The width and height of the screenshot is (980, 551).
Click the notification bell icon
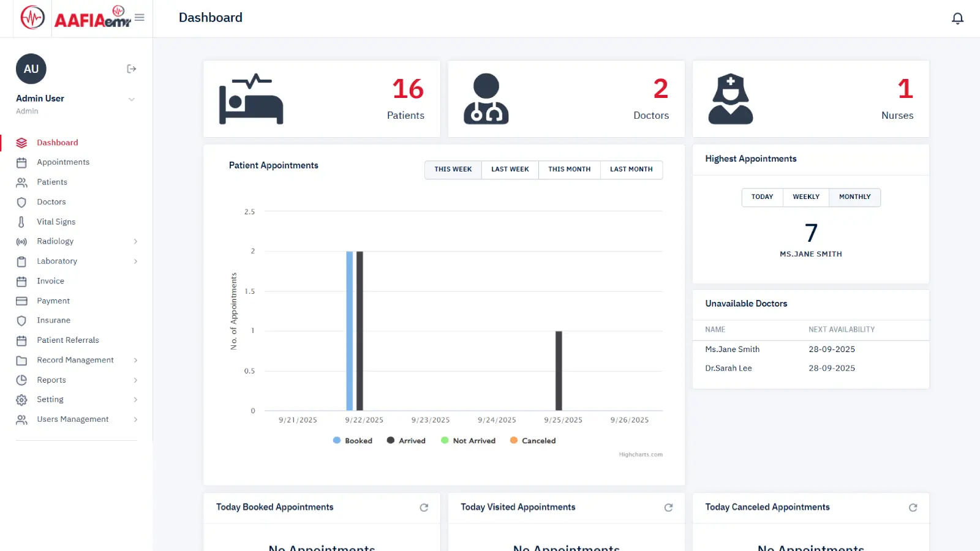957,18
